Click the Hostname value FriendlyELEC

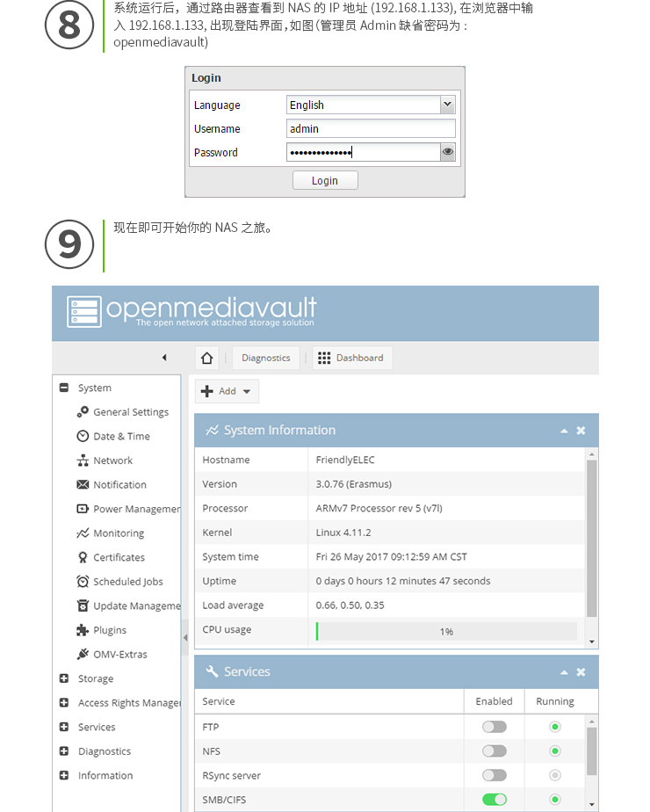click(345, 460)
